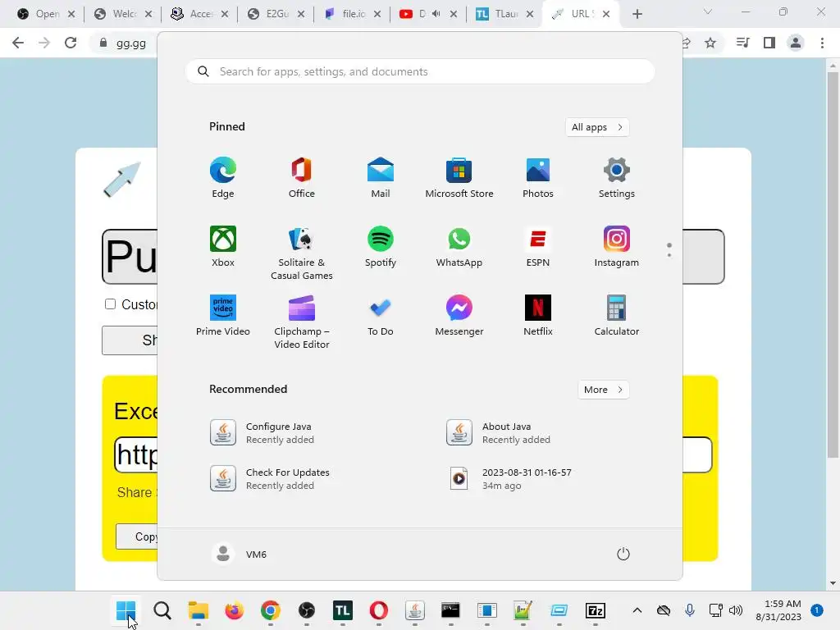Viewport: 840px width, 630px height.
Task: Launch the Photos app
Action: pyautogui.click(x=538, y=178)
